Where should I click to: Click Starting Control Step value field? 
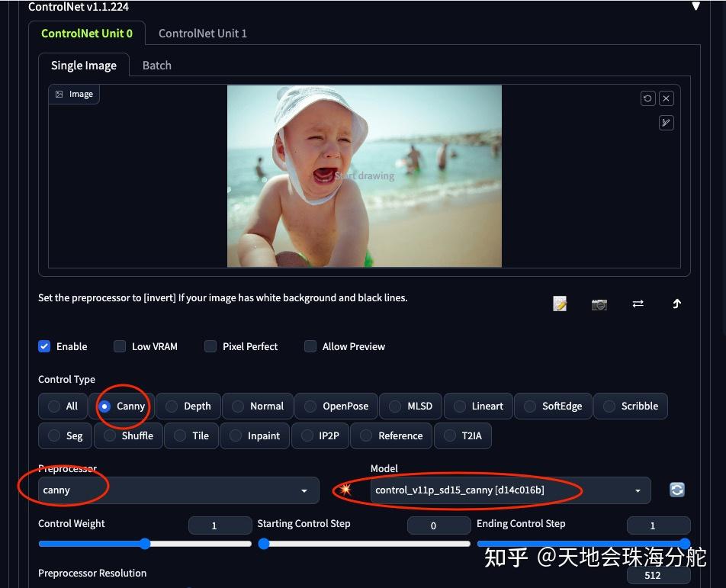(439, 525)
